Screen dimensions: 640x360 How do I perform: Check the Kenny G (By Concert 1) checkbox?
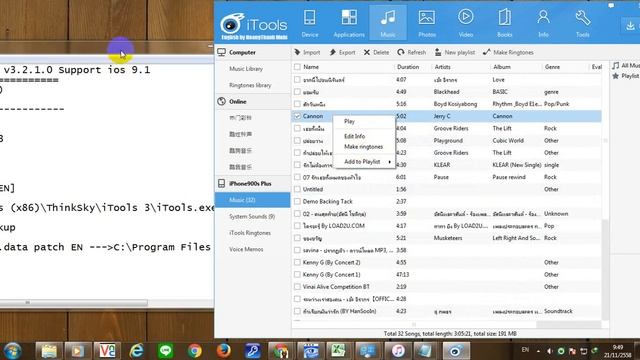click(x=297, y=275)
